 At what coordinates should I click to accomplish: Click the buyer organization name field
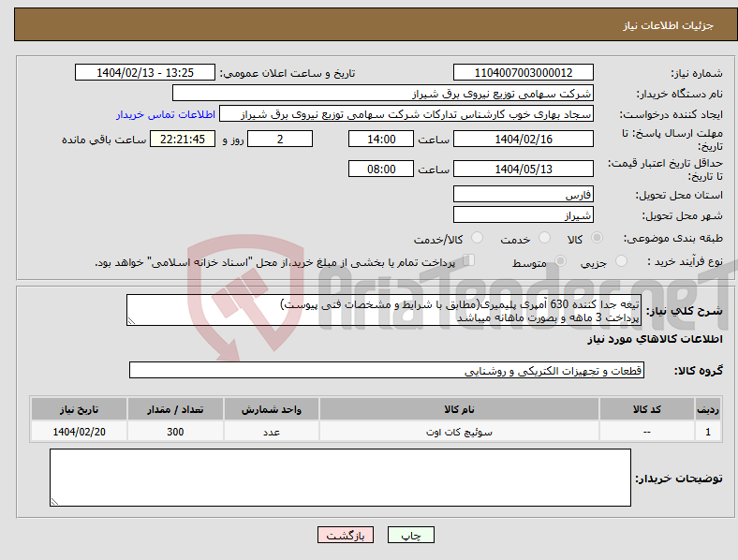(383, 93)
